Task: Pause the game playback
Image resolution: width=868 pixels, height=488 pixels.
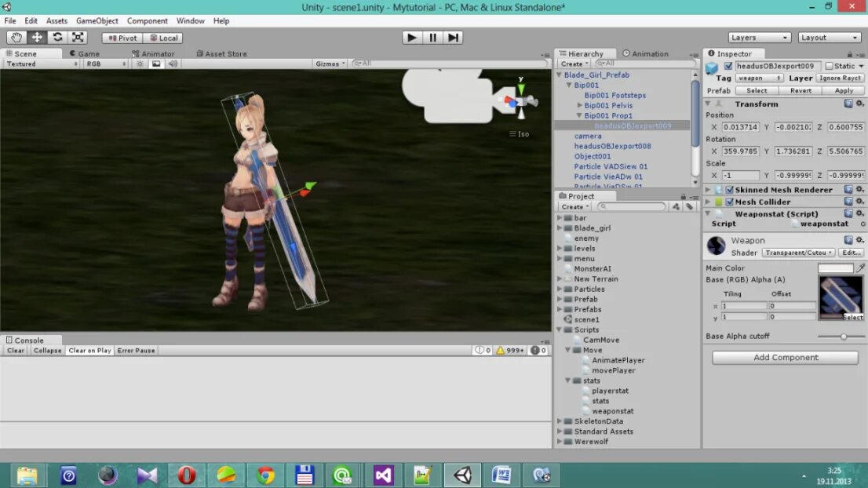Action: click(432, 37)
